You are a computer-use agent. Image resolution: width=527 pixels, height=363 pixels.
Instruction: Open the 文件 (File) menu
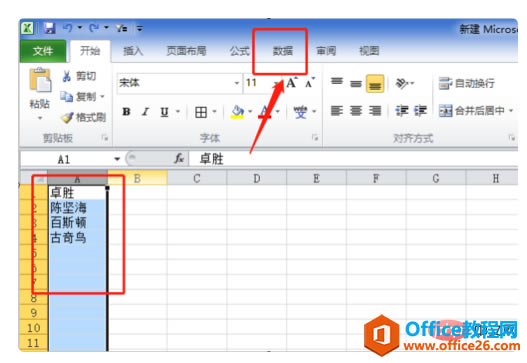point(43,51)
